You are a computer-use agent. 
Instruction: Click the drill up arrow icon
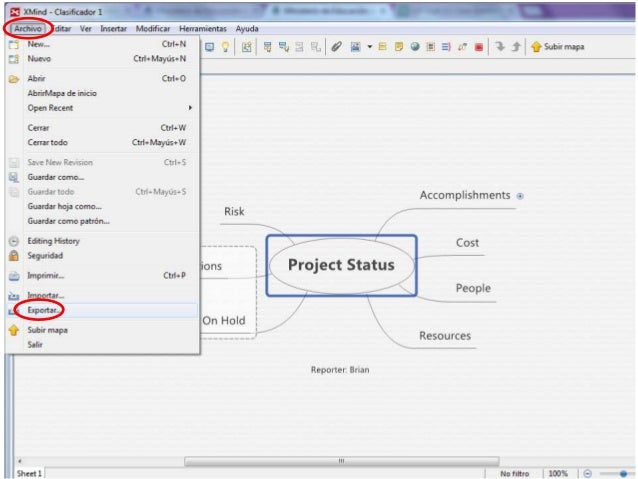point(516,47)
